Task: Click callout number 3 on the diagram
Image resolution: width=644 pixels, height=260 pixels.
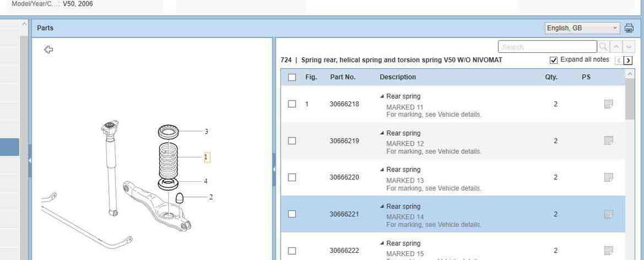Action: (206, 132)
